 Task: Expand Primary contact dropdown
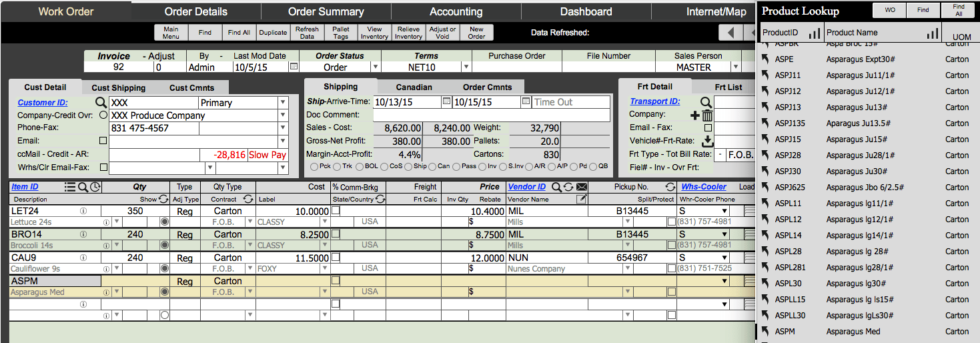[283, 103]
